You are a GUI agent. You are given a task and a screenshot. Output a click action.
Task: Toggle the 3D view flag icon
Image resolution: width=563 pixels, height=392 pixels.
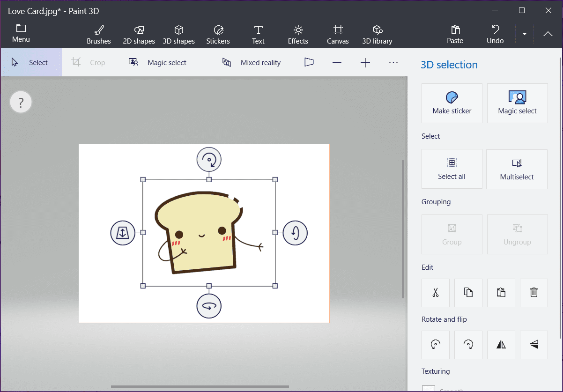point(309,62)
